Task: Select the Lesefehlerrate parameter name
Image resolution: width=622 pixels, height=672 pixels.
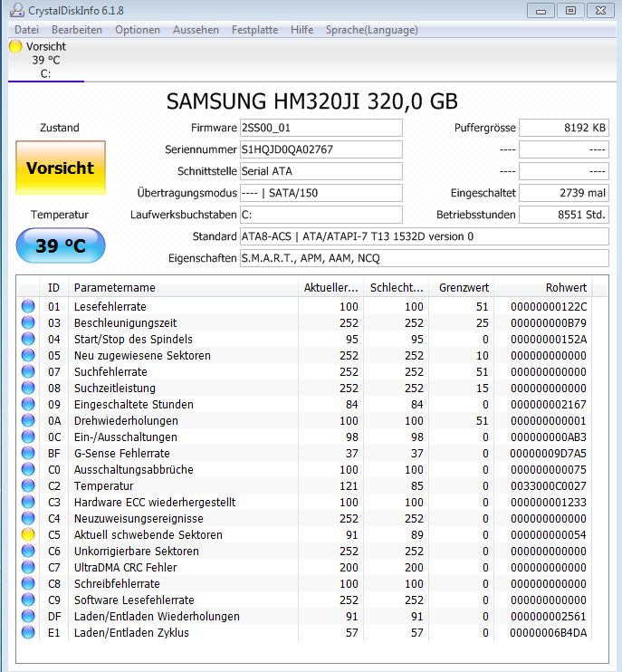Action: click(x=110, y=307)
